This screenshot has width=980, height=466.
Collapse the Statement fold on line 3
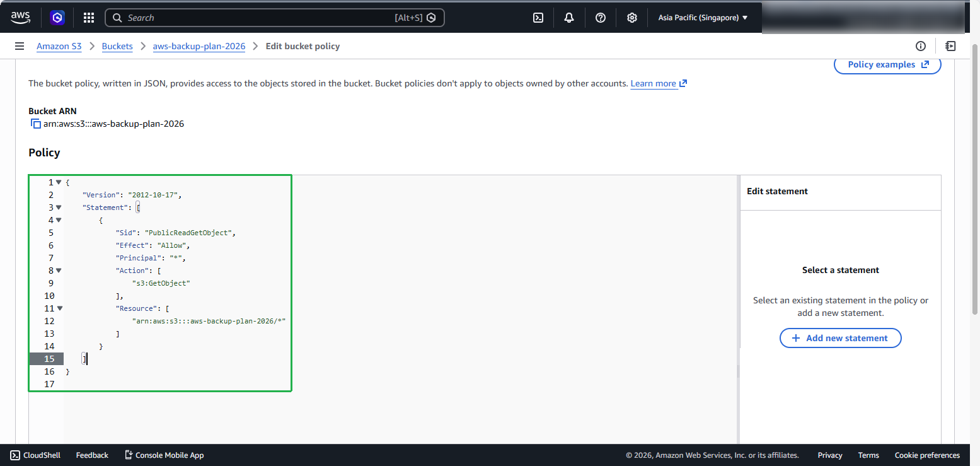pos(59,207)
